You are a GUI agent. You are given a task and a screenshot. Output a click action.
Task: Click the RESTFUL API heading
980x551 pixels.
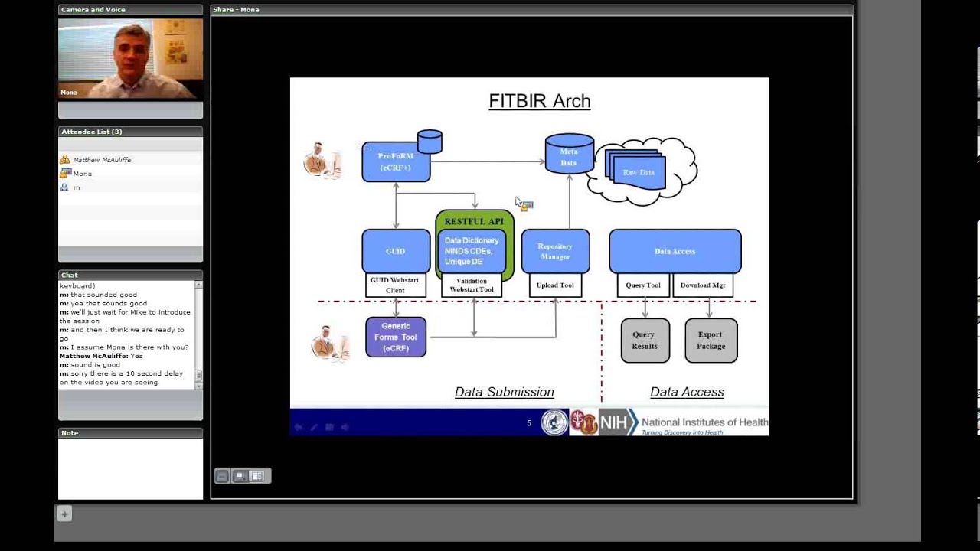click(x=474, y=221)
